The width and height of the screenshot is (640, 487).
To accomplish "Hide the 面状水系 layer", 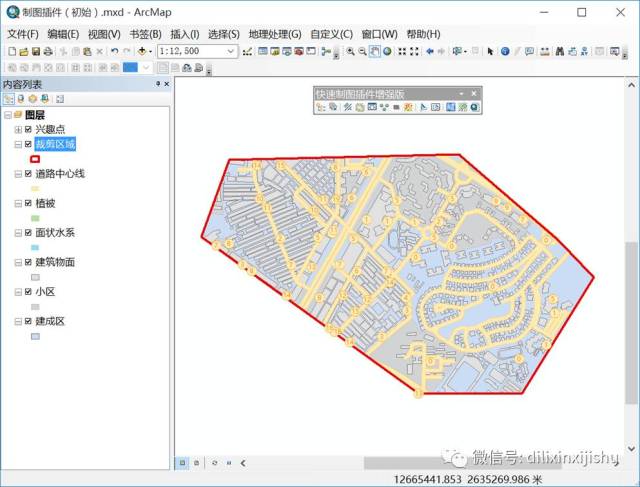I will [x=28, y=233].
